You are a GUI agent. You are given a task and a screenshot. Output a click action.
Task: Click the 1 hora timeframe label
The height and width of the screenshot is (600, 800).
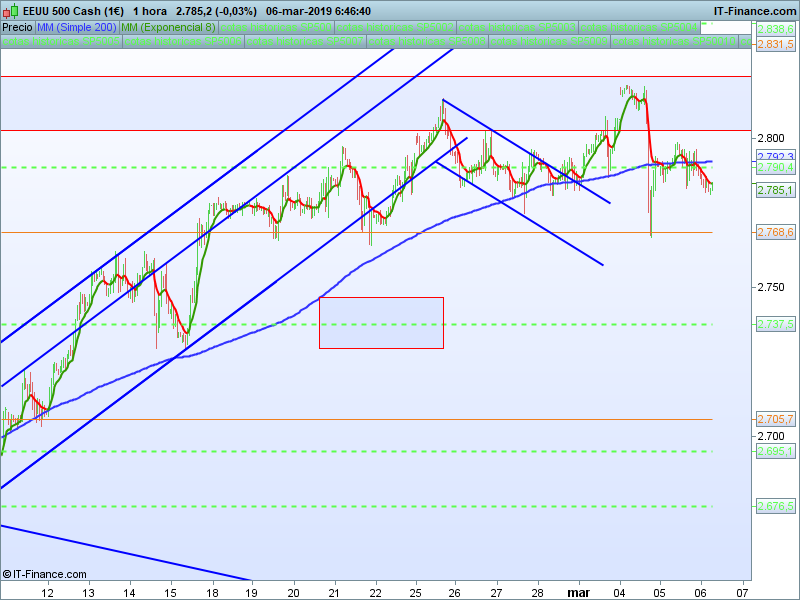click(x=150, y=11)
